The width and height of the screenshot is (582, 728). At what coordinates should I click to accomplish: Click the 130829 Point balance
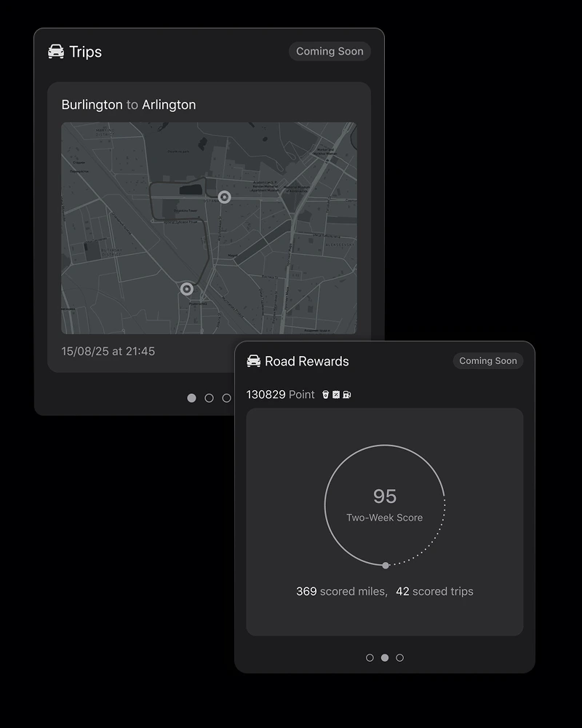coord(280,395)
